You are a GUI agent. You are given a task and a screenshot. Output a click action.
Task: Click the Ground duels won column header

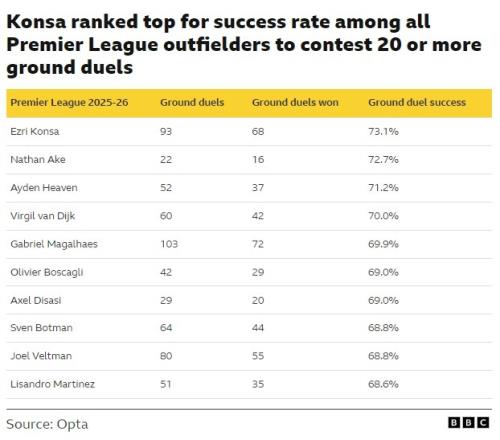[x=295, y=102]
